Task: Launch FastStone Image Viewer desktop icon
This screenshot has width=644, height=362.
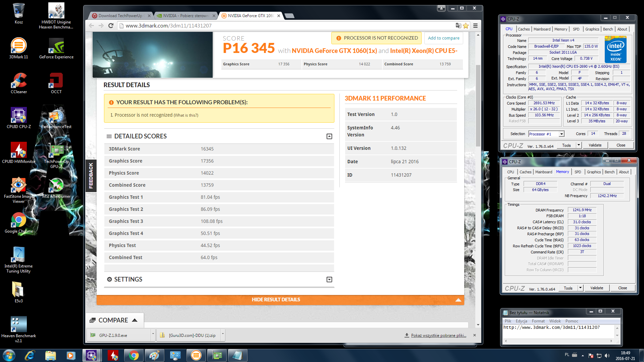Action: [x=19, y=190]
